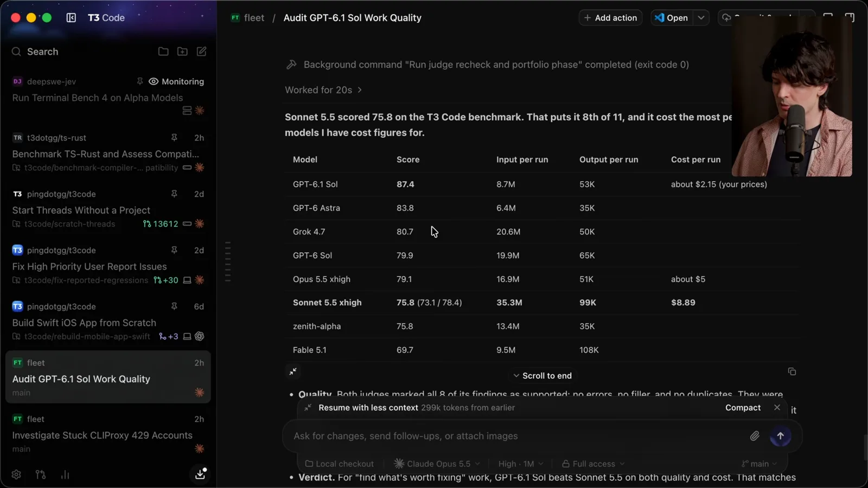Open the dropdown arrow next to Open
Screen dimensions: 868x488
[x=701, y=17]
